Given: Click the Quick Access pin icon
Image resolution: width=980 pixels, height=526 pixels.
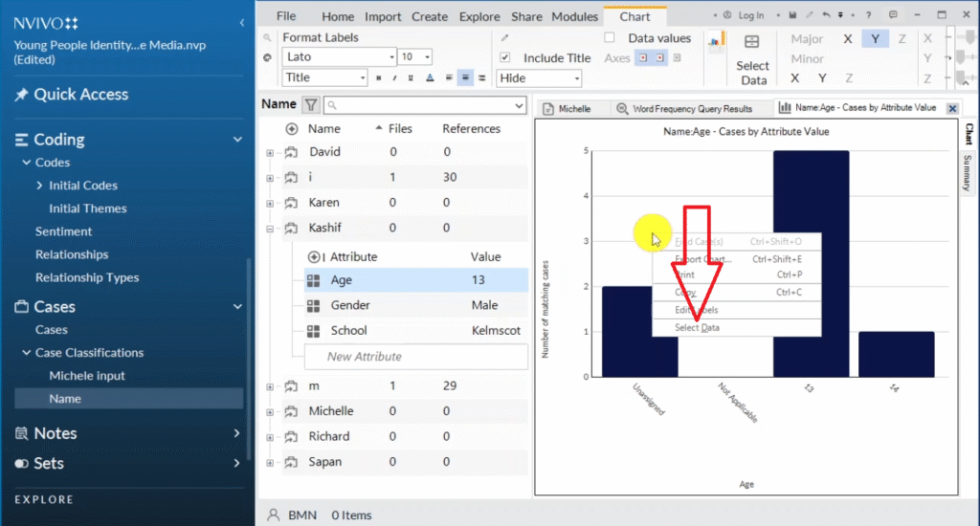Looking at the screenshot, I should tap(21, 95).
